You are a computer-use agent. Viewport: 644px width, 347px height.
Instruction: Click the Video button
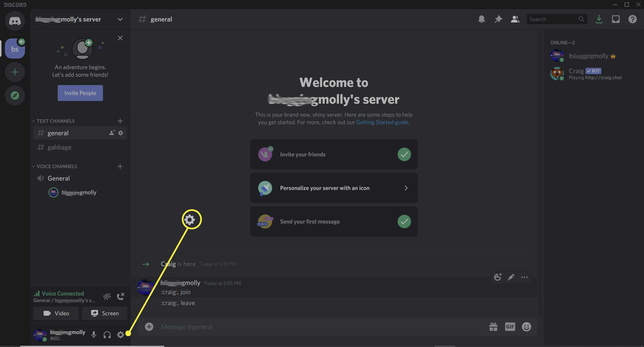[56, 313]
